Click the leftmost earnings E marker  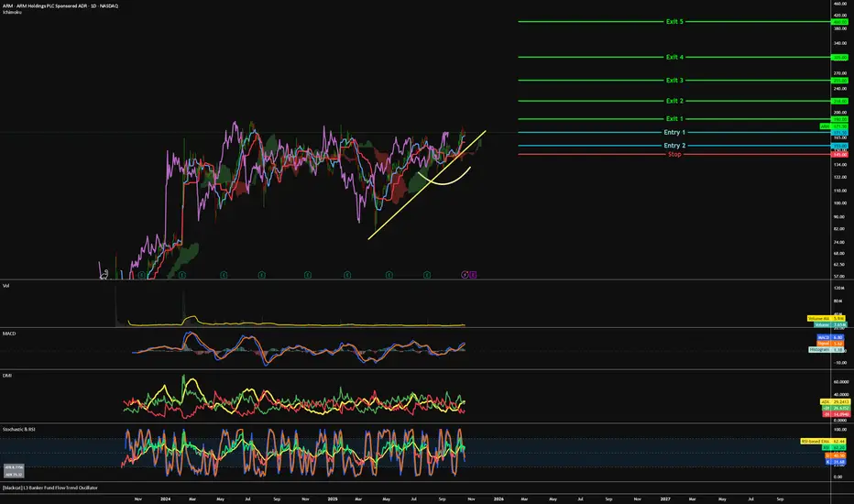click(x=140, y=273)
